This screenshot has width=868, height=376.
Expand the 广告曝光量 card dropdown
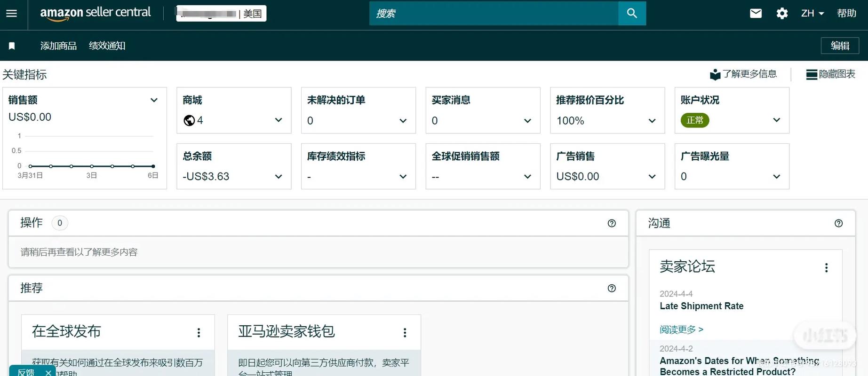point(777,177)
